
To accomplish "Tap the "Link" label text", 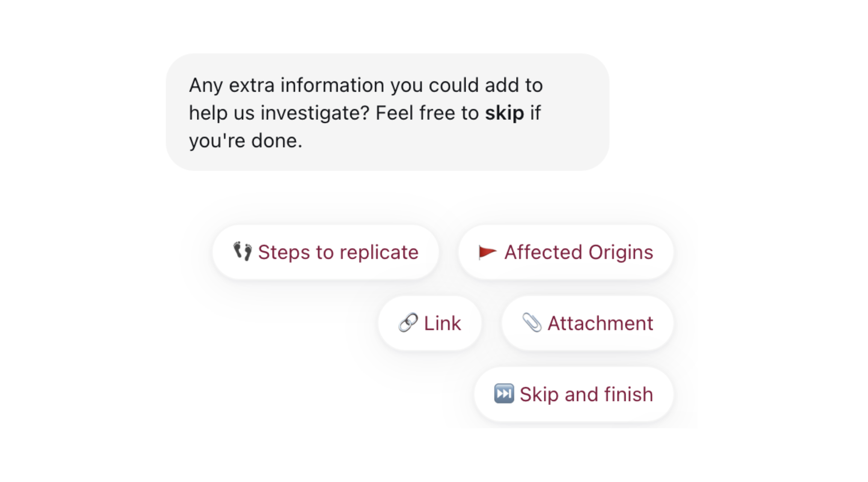I will pos(443,323).
